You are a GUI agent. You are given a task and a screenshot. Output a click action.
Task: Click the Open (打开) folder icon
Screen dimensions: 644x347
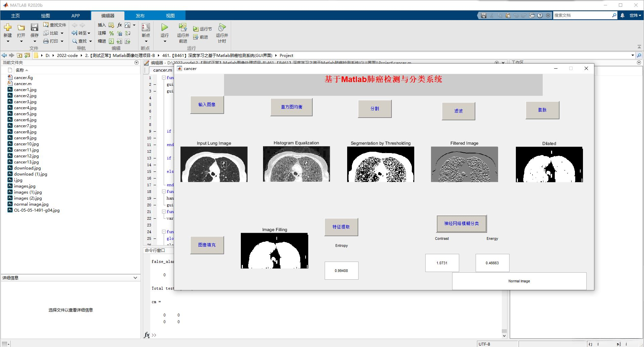point(21,27)
